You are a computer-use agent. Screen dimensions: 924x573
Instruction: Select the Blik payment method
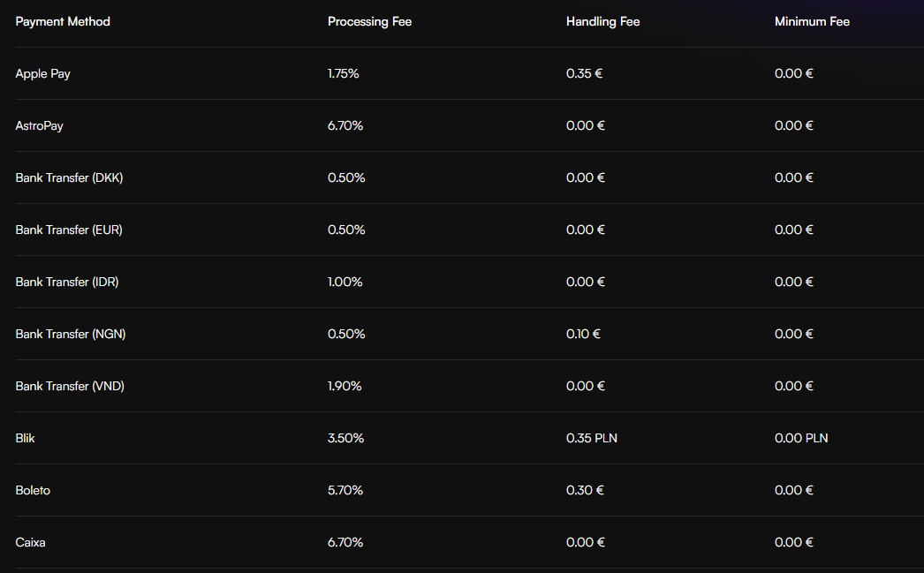(x=26, y=438)
